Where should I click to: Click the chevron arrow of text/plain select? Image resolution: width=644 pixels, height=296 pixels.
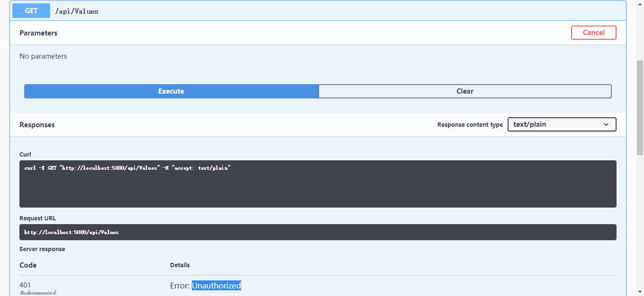click(606, 124)
